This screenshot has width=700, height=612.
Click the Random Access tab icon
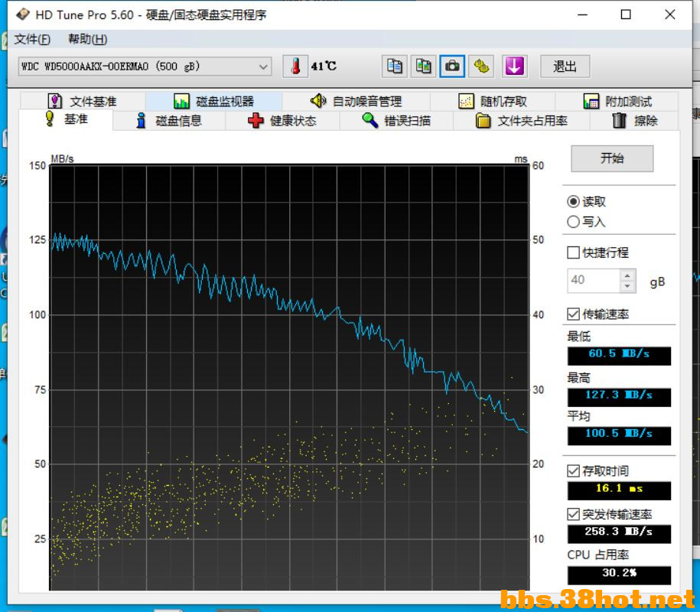(466, 101)
